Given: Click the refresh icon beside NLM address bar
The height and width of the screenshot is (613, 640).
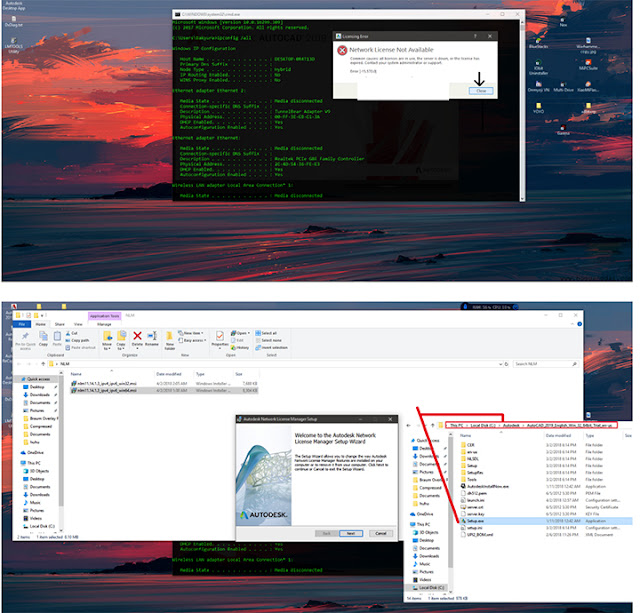Looking at the screenshot, I should (x=507, y=364).
